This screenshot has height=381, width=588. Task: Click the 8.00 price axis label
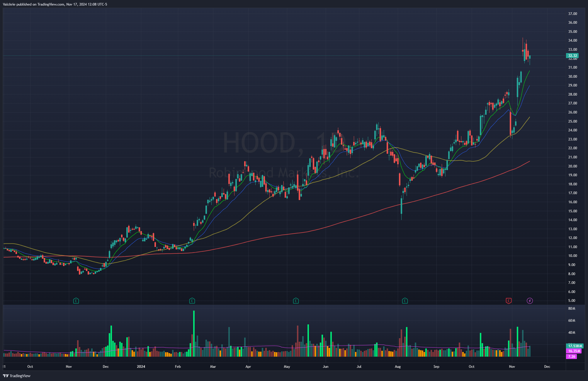[572, 274]
